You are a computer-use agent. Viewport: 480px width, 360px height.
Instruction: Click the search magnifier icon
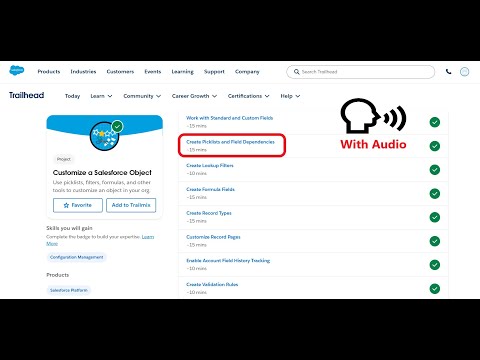(296, 72)
